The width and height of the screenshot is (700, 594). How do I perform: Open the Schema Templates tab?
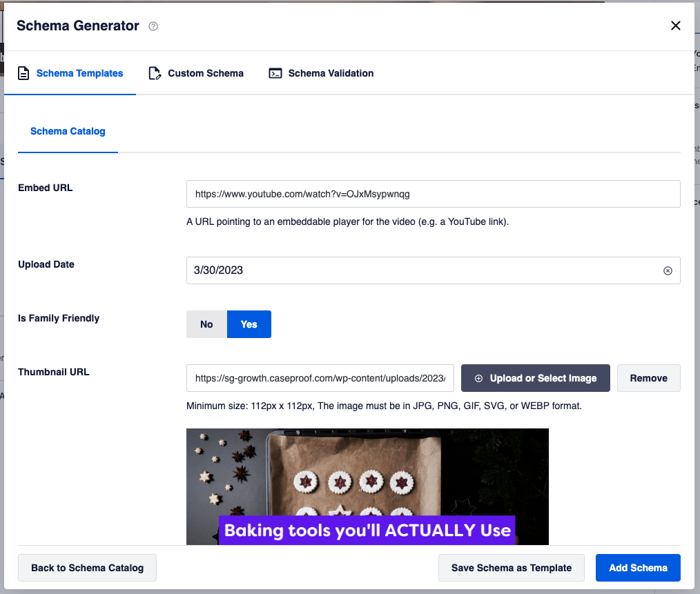pos(70,73)
